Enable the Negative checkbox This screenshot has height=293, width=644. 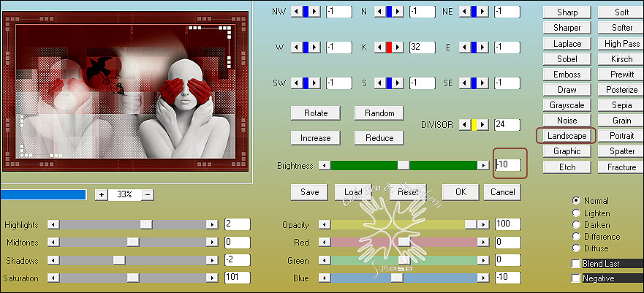[x=577, y=278]
